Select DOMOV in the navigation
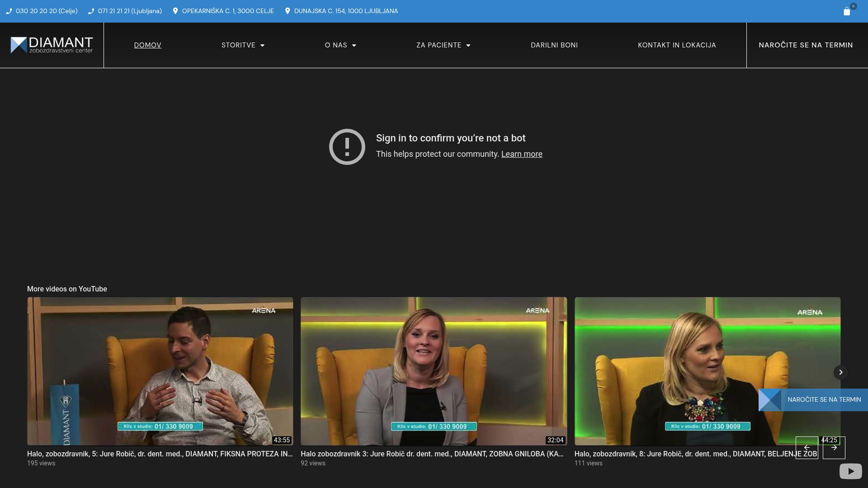 point(147,45)
